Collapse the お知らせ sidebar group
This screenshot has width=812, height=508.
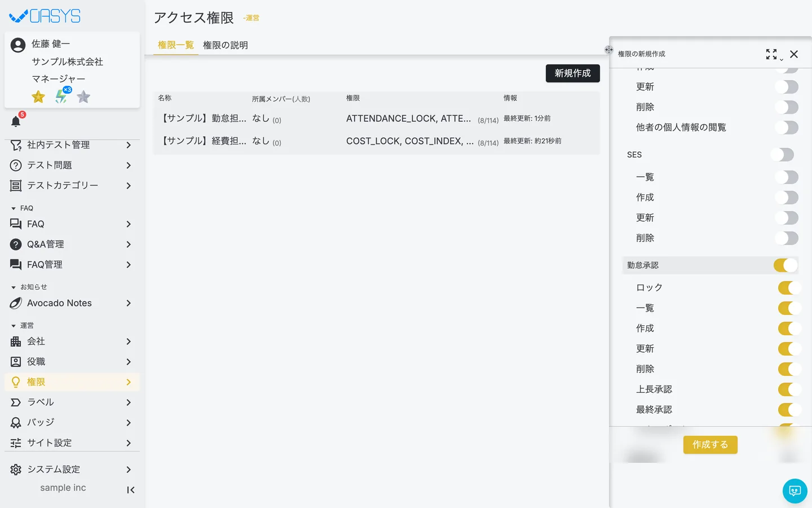tap(14, 287)
